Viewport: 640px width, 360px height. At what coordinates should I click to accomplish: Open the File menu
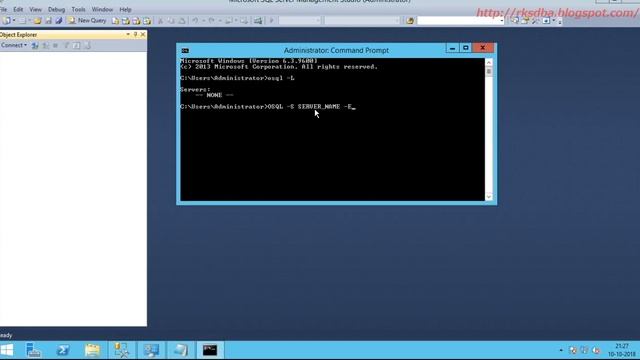pyautogui.click(x=3, y=9)
